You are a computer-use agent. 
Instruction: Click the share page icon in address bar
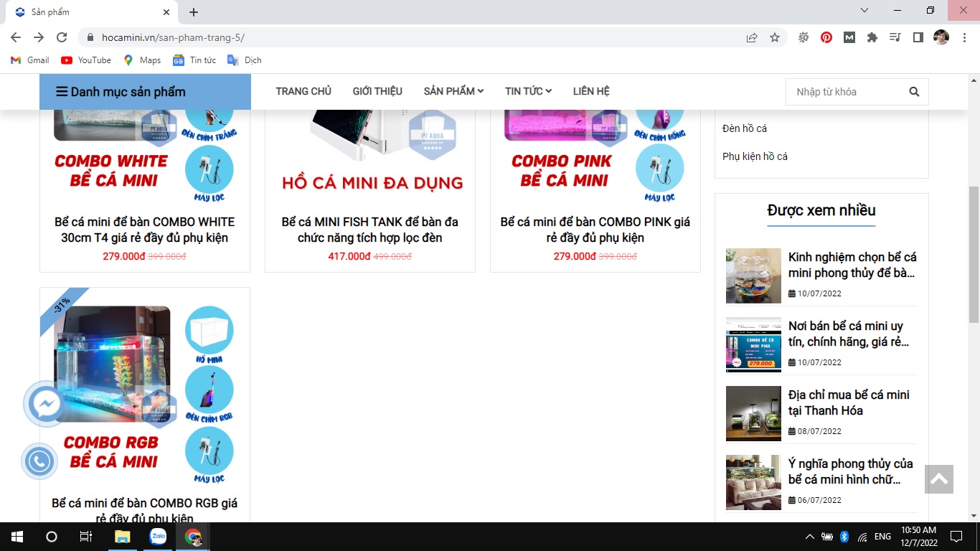click(x=752, y=37)
